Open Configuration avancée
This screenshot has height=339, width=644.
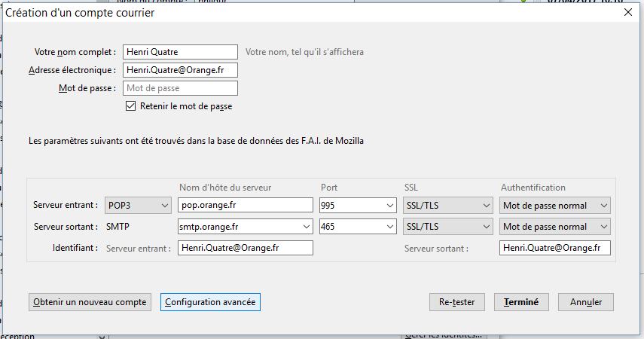[x=210, y=302]
